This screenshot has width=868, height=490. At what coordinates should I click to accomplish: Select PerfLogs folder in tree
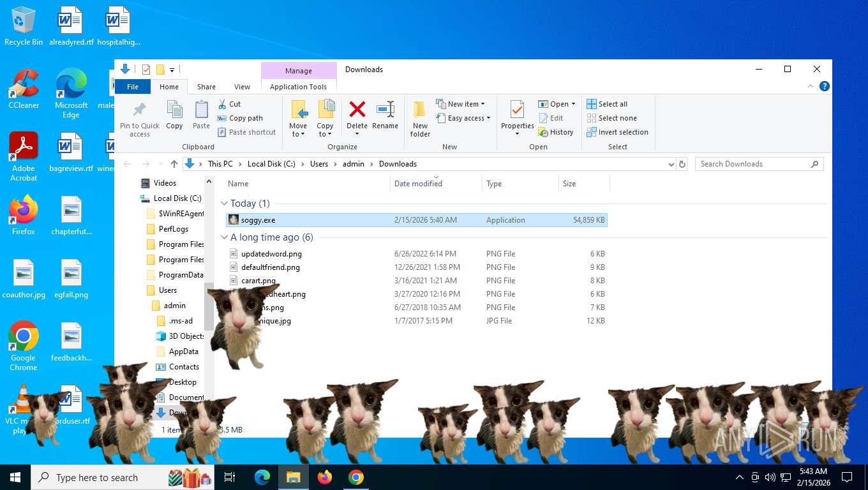173,229
